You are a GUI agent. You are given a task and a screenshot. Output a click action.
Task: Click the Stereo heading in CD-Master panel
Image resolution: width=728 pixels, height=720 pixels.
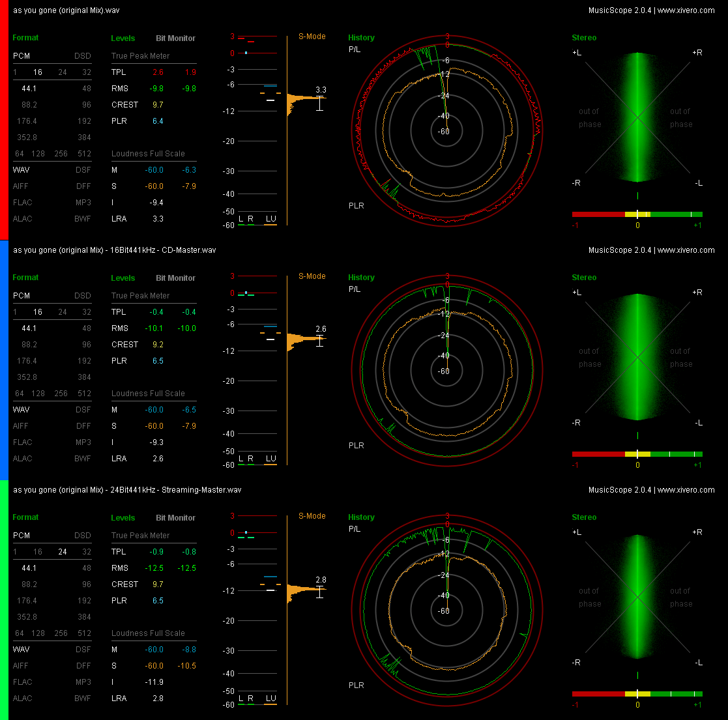[584, 278]
